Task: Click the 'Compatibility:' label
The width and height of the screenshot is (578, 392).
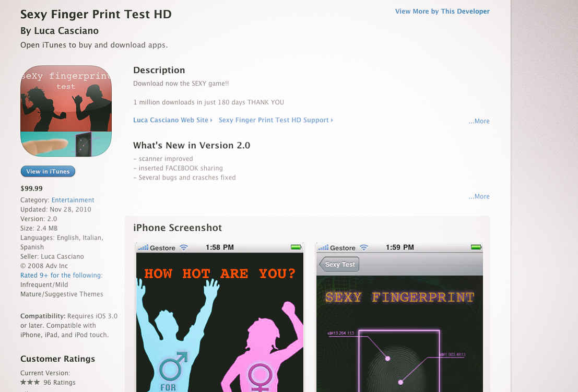Action: point(43,316)
